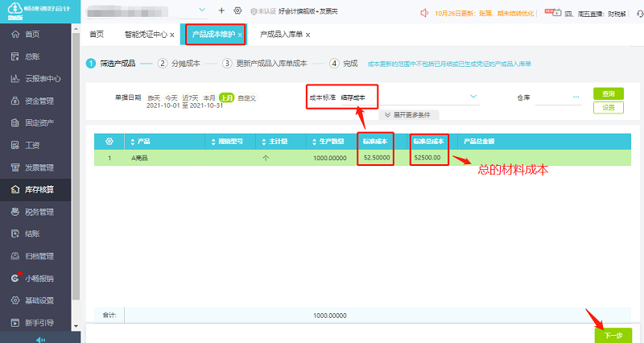
Task: Open the 仓库 ellipsis picker
Action: 576,97
